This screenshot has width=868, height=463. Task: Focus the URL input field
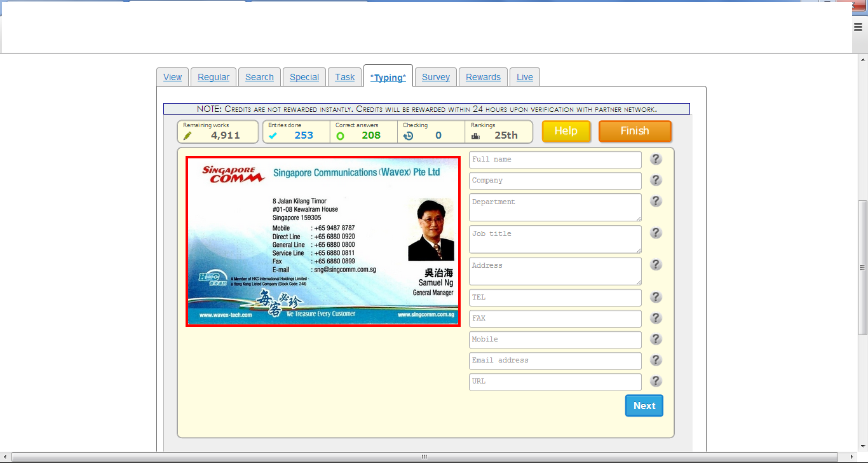click(555, 382)
